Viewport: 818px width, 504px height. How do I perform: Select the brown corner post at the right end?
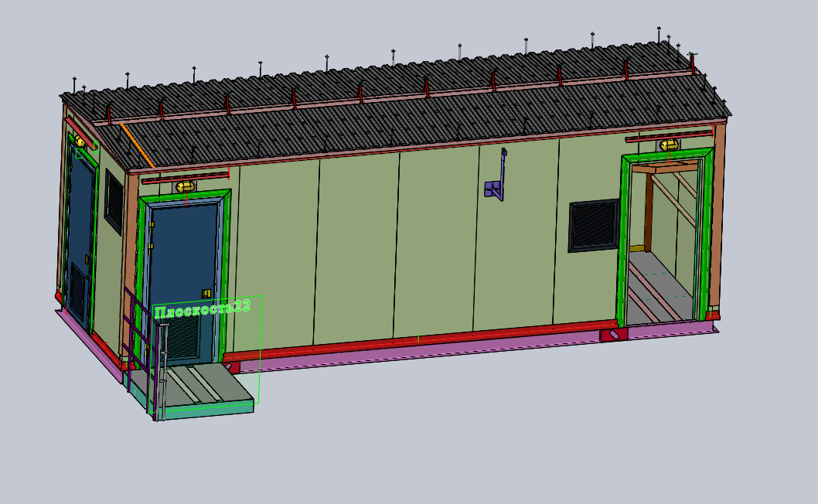coord(717,216)
